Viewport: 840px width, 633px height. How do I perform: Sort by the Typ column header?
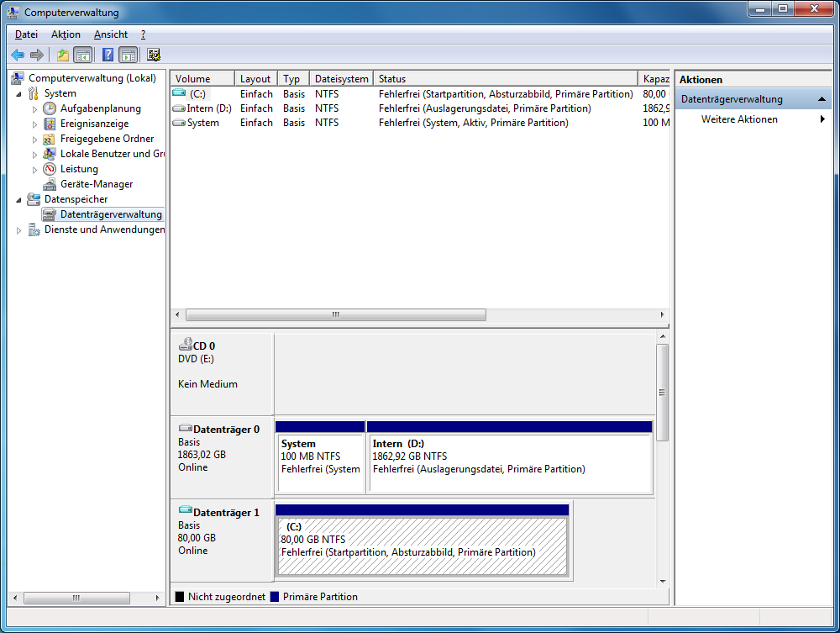pyautogui.click(x=293, y=78)
